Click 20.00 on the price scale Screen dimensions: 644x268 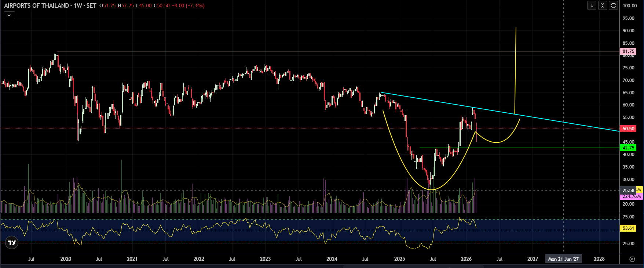pyautogui.click(x=629, y=204)
